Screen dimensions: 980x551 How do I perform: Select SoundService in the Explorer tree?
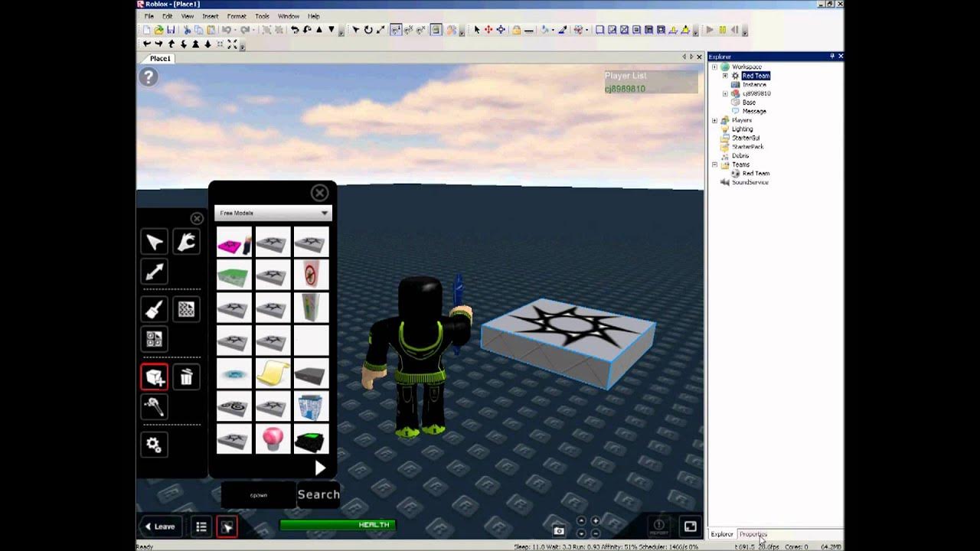(x=750, y=182)
